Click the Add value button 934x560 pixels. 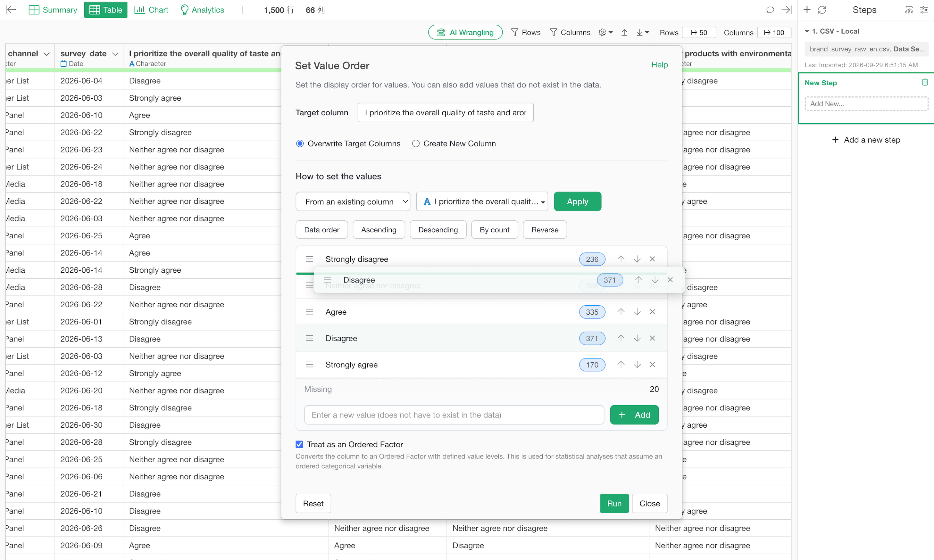point(634,415)
